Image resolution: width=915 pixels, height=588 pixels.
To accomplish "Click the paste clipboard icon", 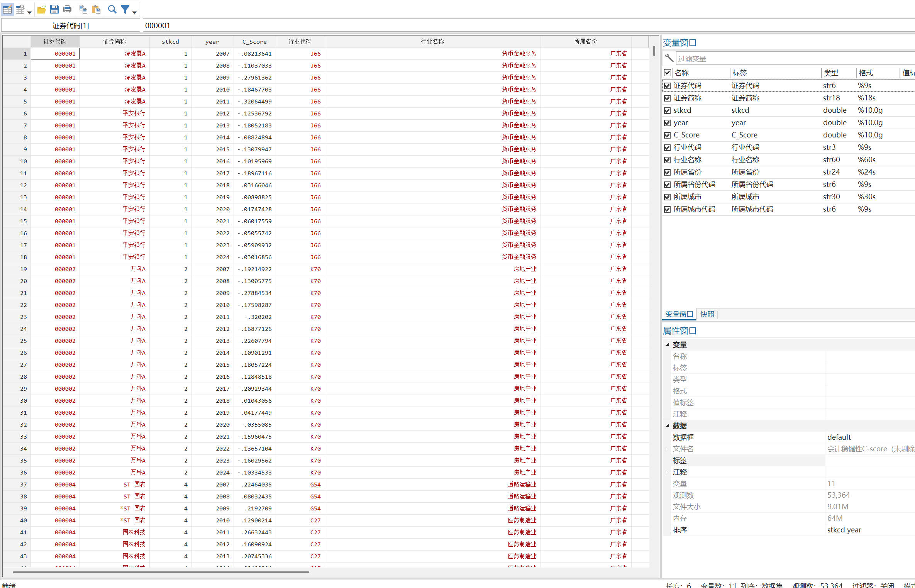I will click(x=96, y=9).
